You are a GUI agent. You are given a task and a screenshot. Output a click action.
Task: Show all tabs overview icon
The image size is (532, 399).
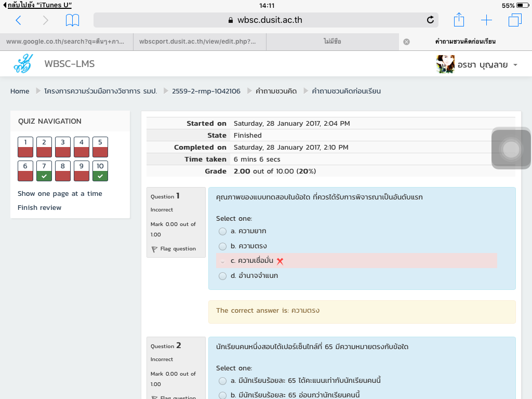pos(514,20)
